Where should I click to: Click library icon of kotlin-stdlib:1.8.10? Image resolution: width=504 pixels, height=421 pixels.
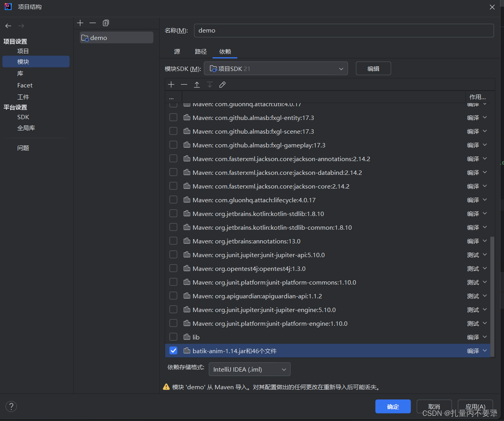(187, 214)
